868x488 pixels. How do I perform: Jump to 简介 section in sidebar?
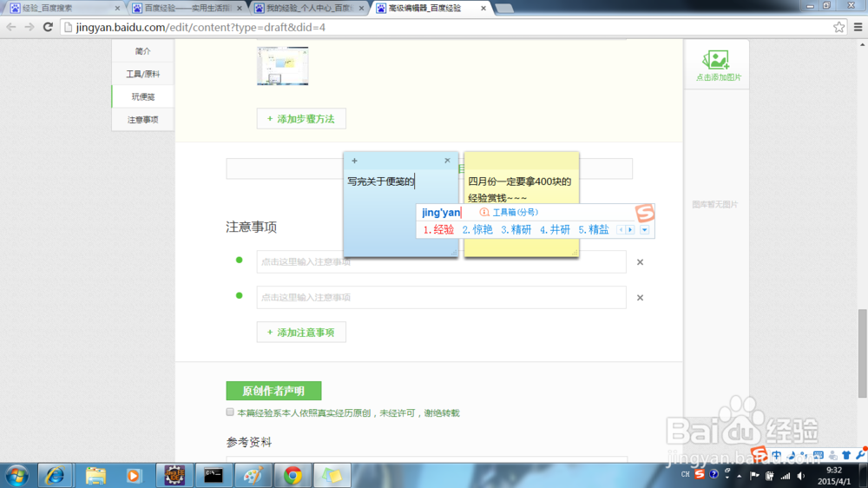coord(143,51)
